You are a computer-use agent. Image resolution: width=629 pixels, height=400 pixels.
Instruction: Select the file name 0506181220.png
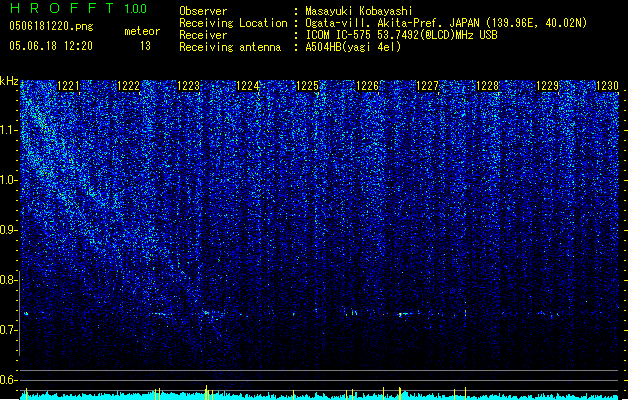[x=51, y=26]
